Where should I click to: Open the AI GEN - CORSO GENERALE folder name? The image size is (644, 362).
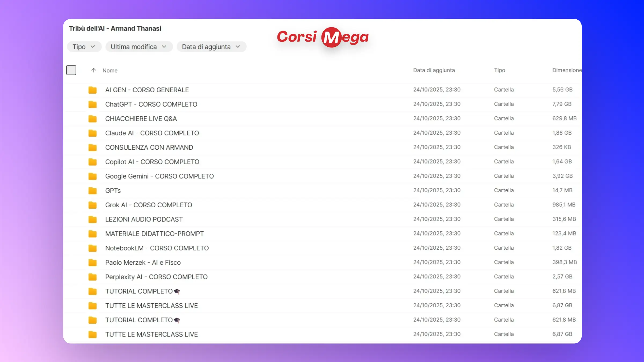tap(147, 90)
